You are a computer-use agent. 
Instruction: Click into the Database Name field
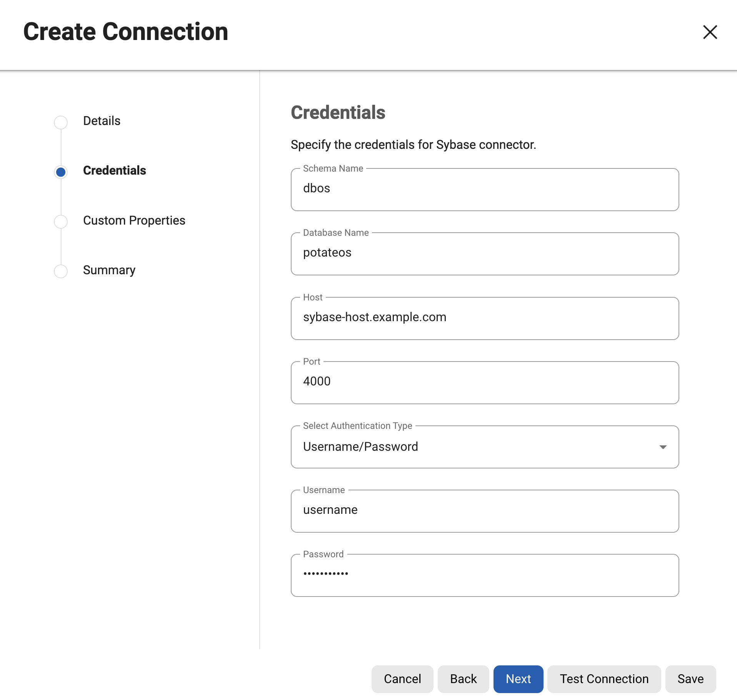click(x=485, y=254)
